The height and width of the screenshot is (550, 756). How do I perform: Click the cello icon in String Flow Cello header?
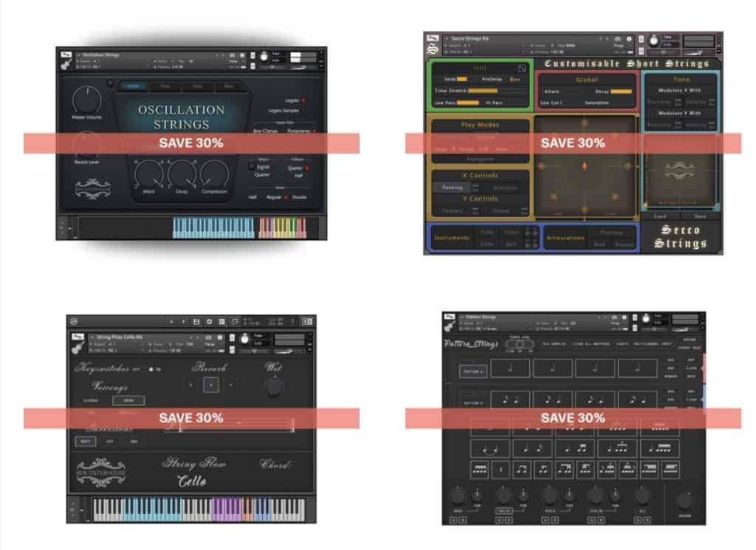point(77,348)
